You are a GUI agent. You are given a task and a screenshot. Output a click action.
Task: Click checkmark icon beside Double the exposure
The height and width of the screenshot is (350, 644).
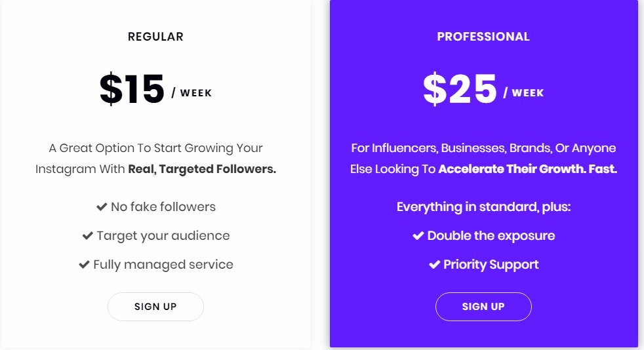[418, 235]
